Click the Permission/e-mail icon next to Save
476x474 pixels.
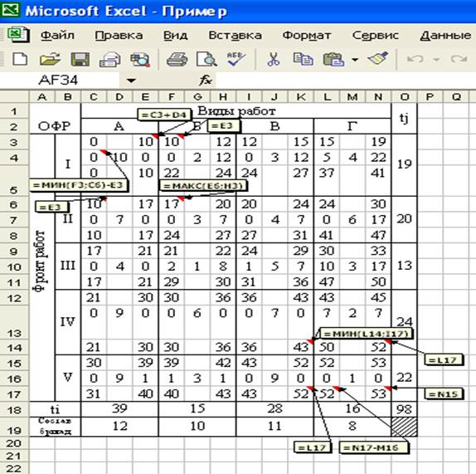110,59
